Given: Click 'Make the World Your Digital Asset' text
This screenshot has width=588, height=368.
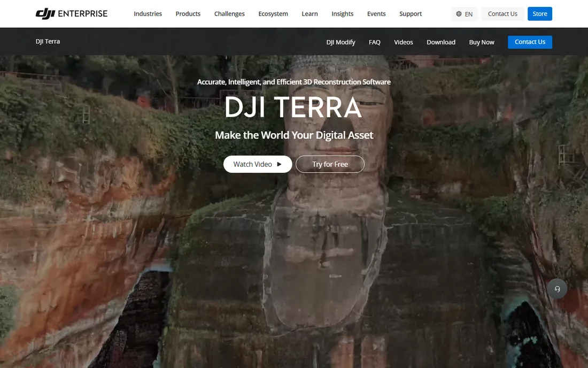Looking at the screenshot, I should pyautogui.click(x=294, y=135).
